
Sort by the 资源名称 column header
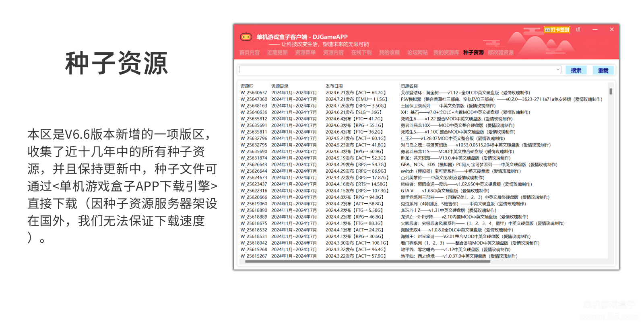(409, 86)
